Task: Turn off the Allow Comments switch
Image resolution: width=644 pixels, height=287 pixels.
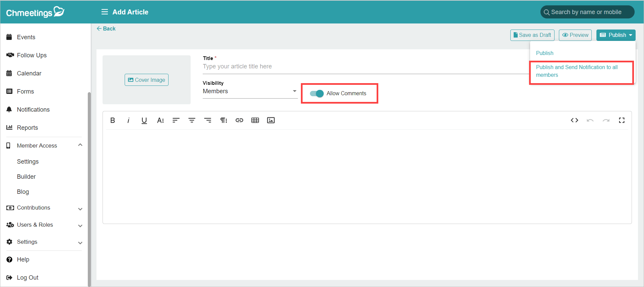Action: (317, 94)
